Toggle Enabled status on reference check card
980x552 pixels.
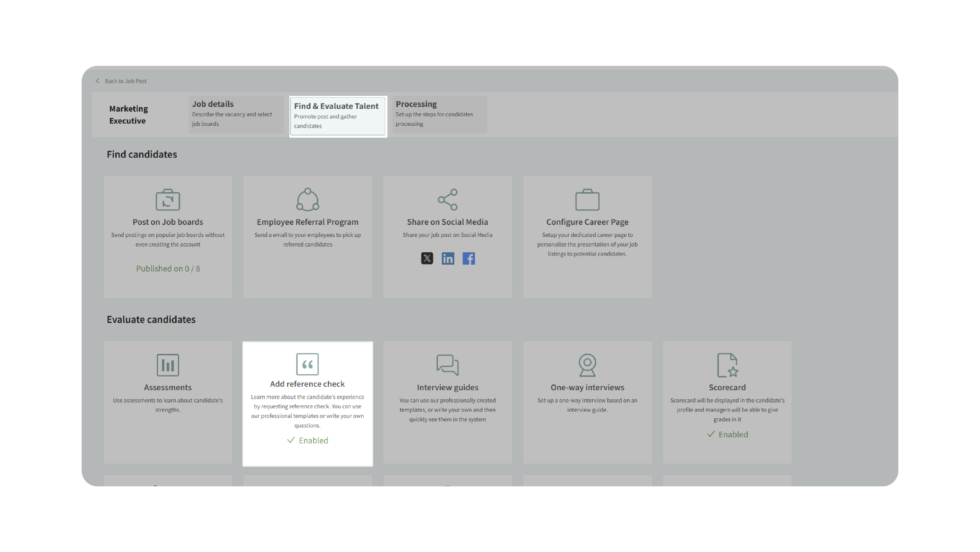point(307,440)
